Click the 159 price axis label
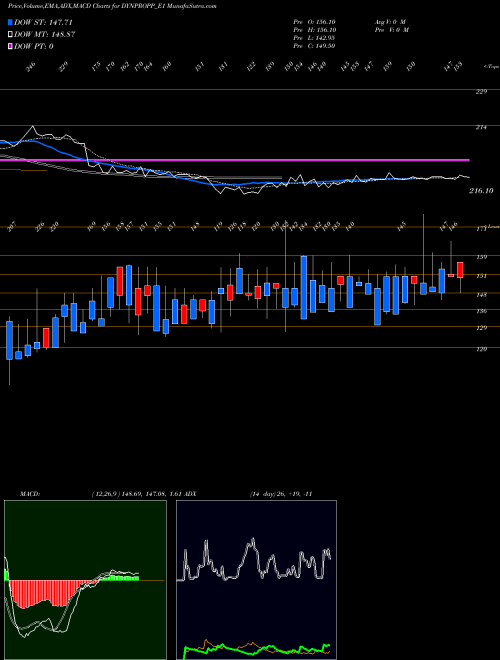500x660 pixels. pos(481,257)
